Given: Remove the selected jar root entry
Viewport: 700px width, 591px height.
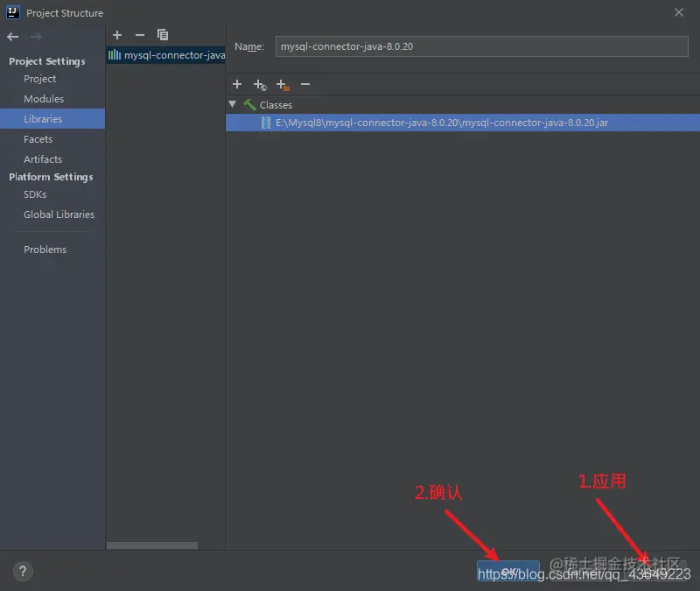Looking at the screenshot, I should click(305, 84).
